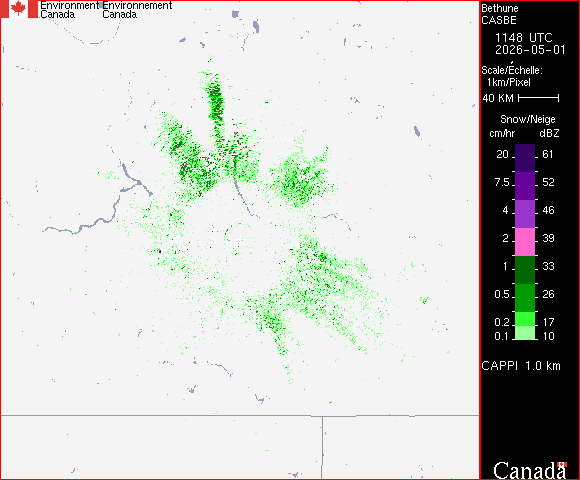This screenshot has width=580, height=480.
Task: Click the 1148 UTC timestamp
Action: pyautogui.click(x=523, y=38)
